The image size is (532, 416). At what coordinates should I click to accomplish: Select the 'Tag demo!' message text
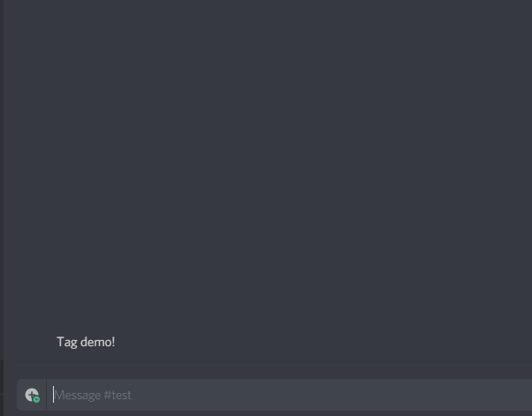click(x=86, y=342)
